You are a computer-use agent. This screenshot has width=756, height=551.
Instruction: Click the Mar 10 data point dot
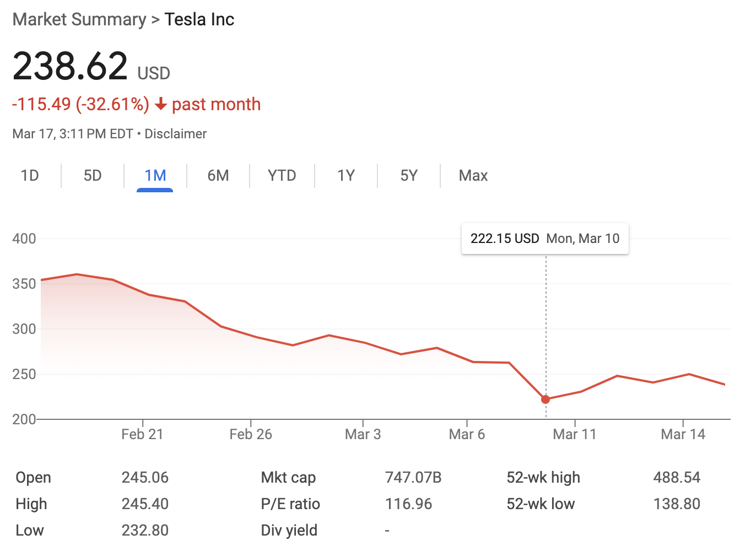point(546,399)
